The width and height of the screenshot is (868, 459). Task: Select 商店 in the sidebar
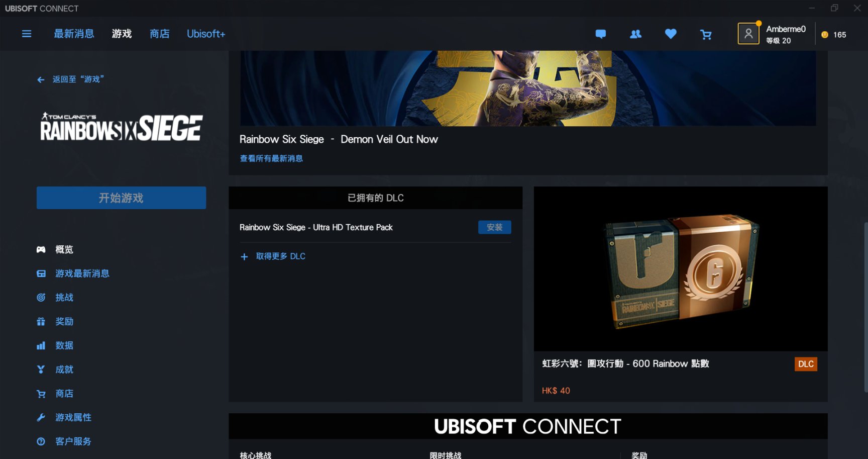(x=64, y=394)
